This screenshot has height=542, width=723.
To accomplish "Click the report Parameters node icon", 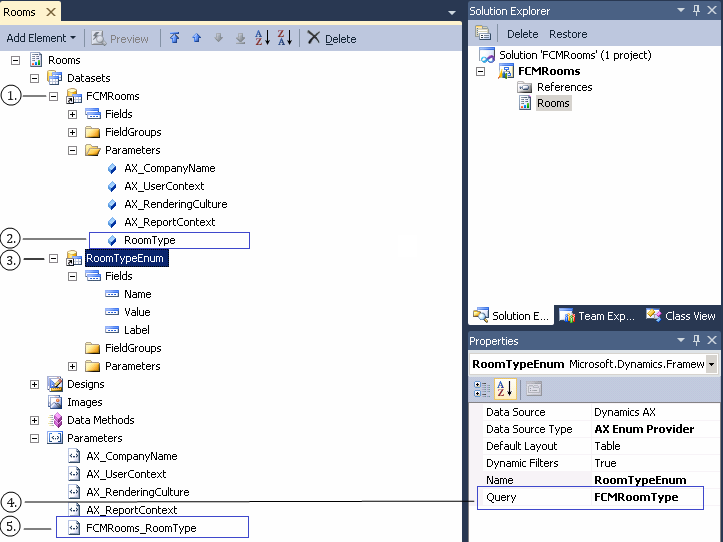I will [55, 438].
